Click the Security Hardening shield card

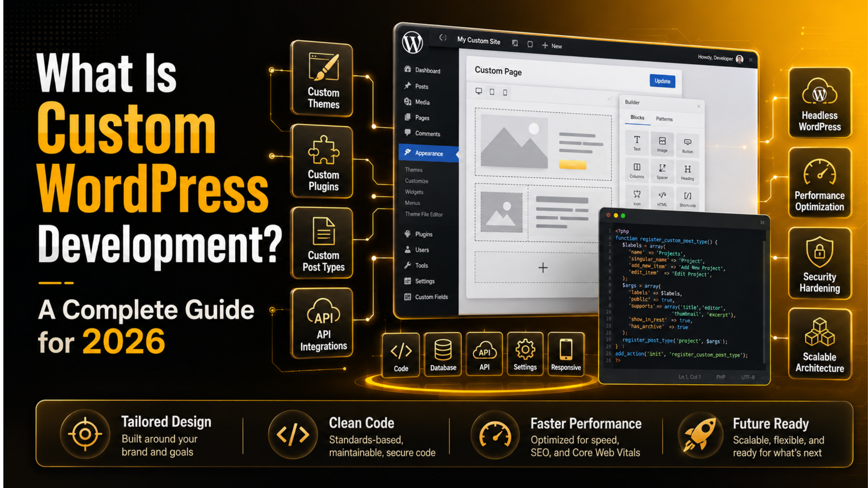pos(820,263)
